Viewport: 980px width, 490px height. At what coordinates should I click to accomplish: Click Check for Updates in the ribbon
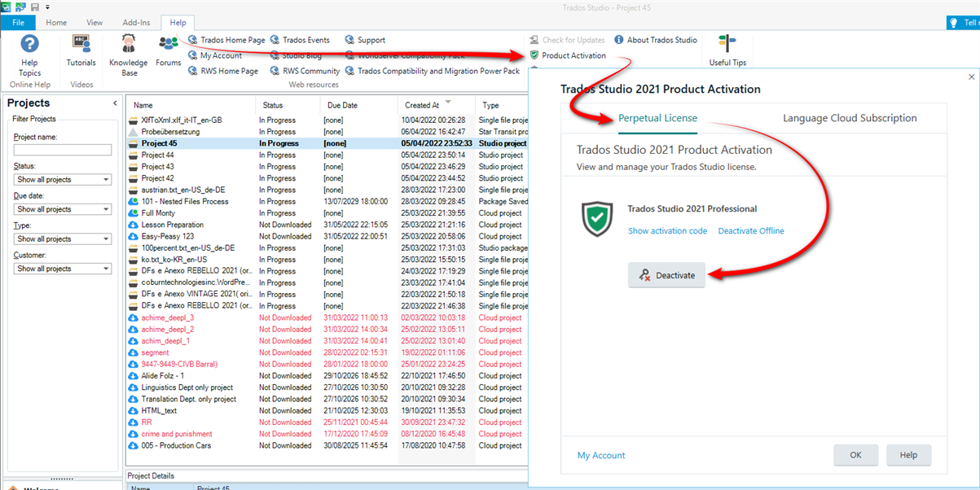[567, 40]
